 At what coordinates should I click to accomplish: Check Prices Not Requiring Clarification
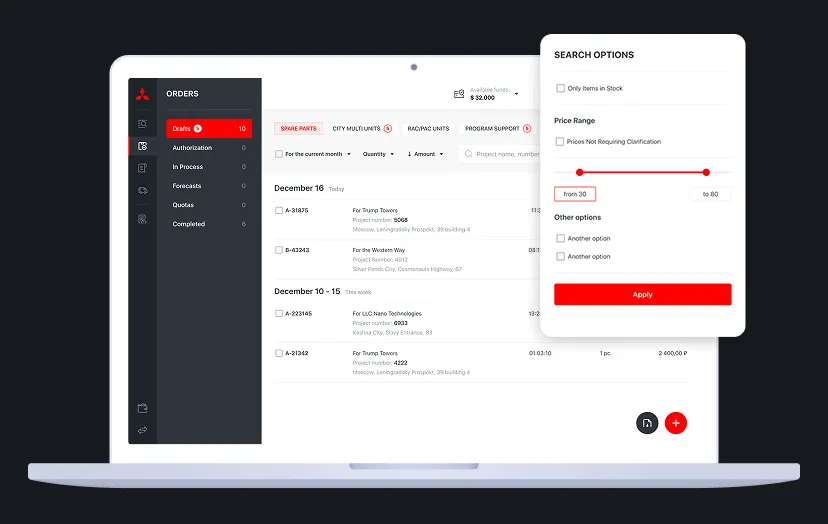[560, 142]
